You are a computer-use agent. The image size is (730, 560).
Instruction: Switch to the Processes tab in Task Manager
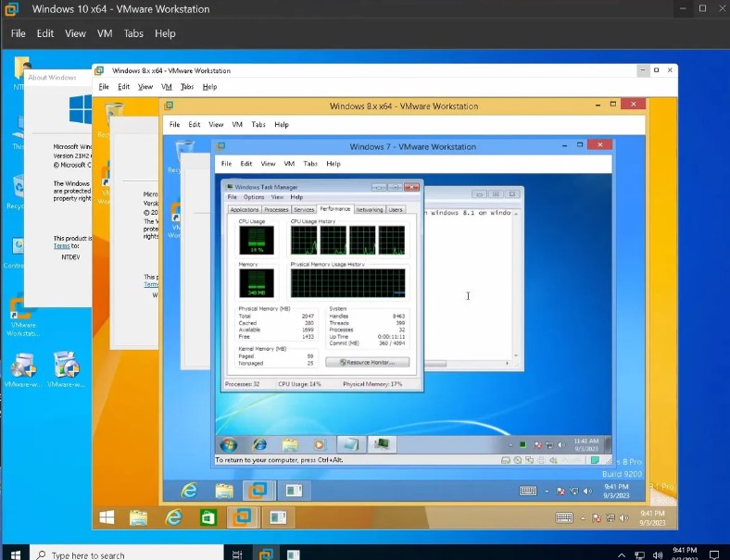(x=276, y=210)
